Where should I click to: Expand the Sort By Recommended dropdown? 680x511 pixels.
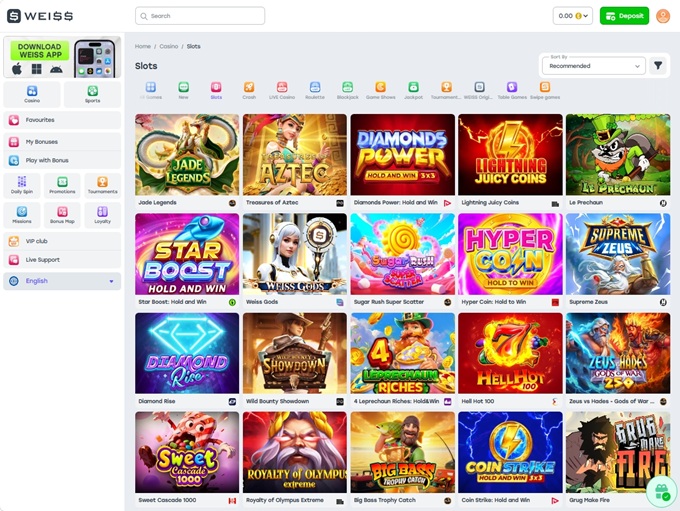click(x=594, y=66)
